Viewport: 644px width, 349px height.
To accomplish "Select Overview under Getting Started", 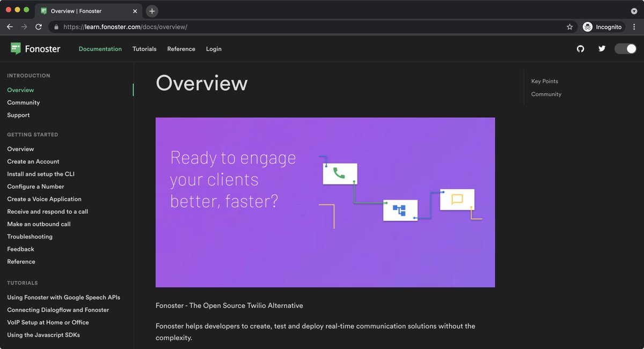I will click(20, 149).
